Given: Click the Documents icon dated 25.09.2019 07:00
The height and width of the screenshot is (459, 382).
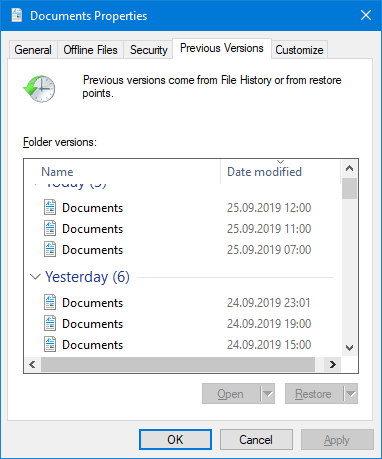Looking at the screenshot, I should (50, 249).
